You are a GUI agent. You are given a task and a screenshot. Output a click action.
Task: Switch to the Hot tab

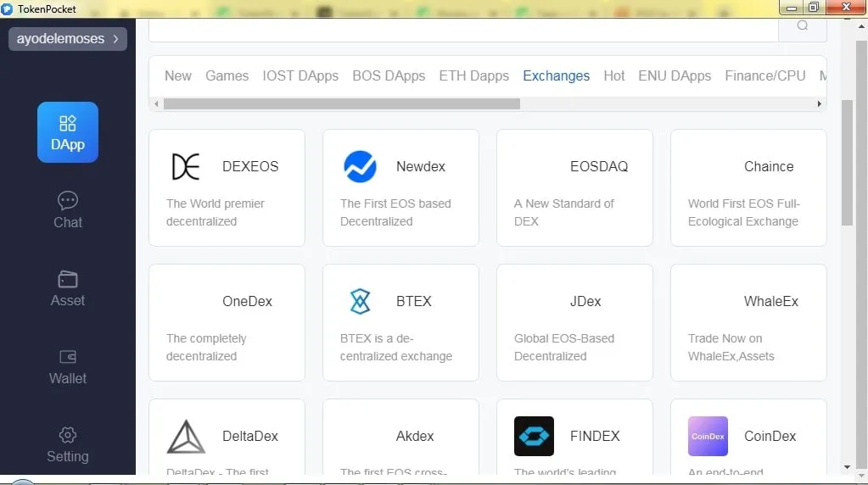point(614,75)
